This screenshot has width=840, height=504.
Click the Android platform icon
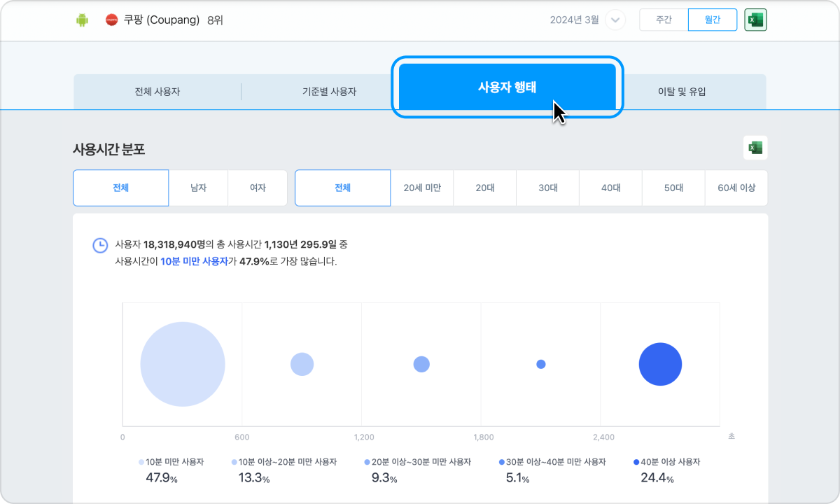click(x=82, y=20)
